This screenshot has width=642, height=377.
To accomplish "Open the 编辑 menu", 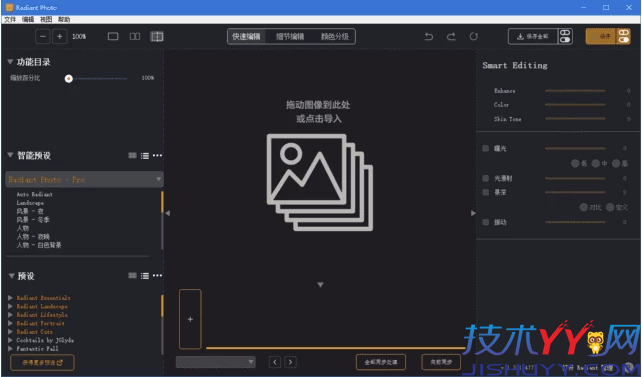I will click(x=28, y=19).
